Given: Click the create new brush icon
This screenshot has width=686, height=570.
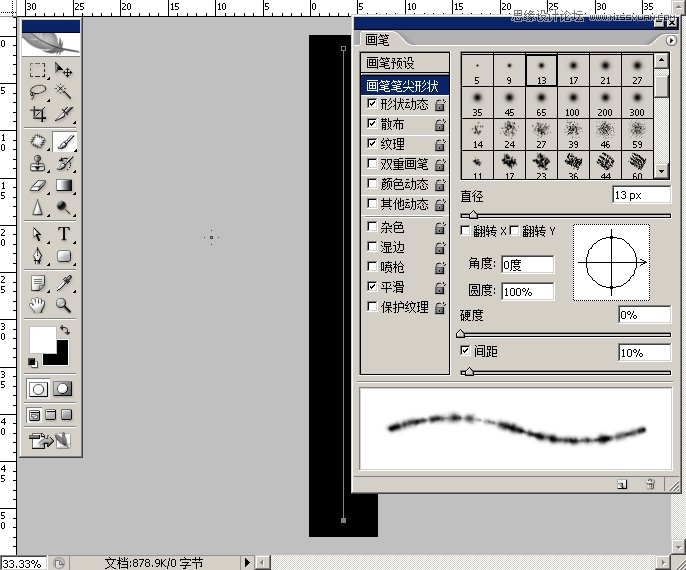Looking at the screenshot, I should click(x=621, y=484).
